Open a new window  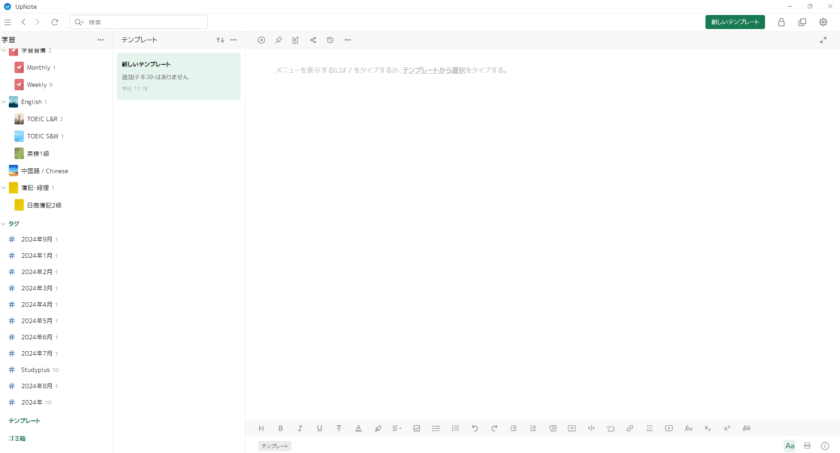(x=802, y=22)
